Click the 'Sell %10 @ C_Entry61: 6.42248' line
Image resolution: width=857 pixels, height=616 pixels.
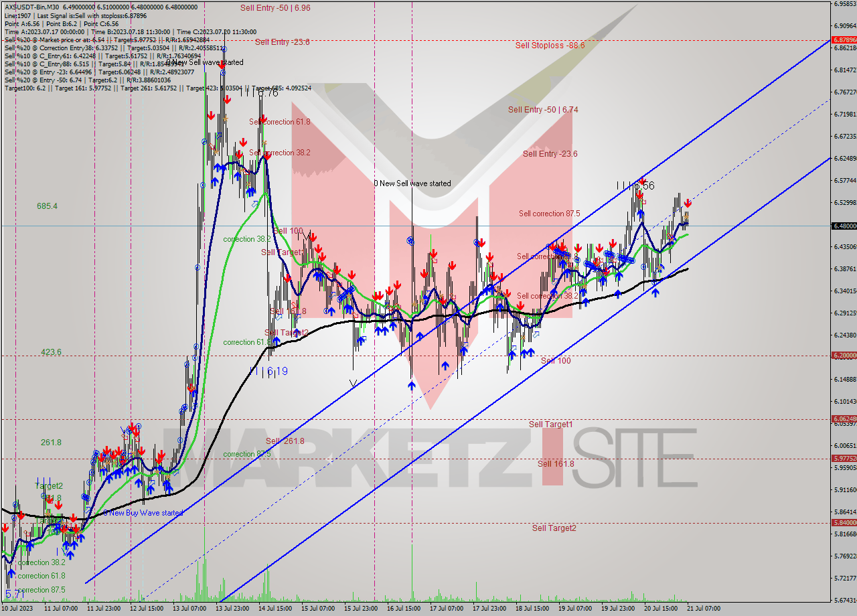click(x=102, y=56)
